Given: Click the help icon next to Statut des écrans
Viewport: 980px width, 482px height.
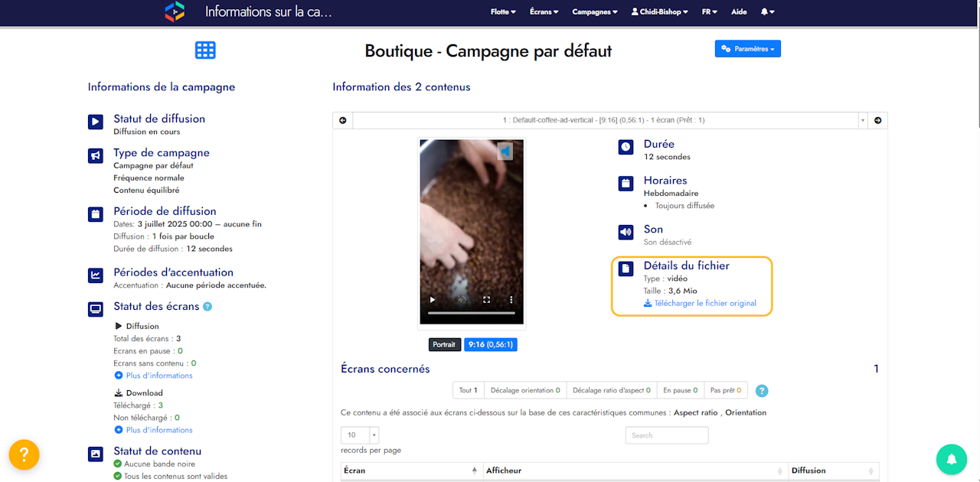Looking at the screenshot, I should [207, 307].
